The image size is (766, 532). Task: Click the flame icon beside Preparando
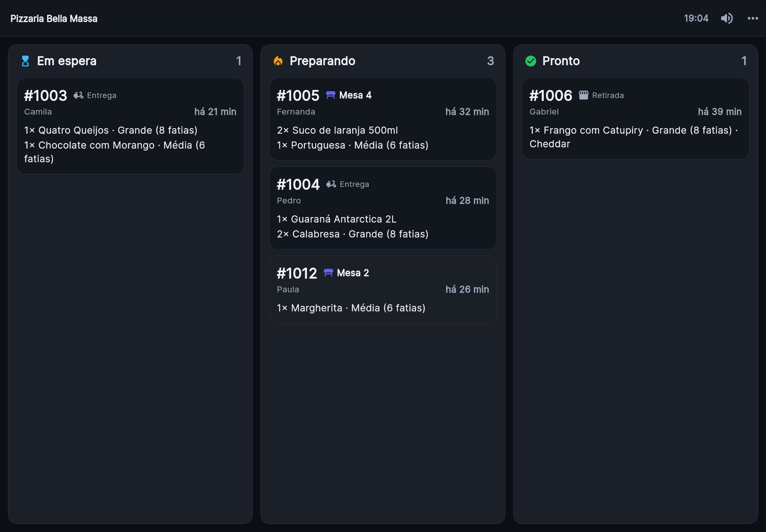(278, 61)
